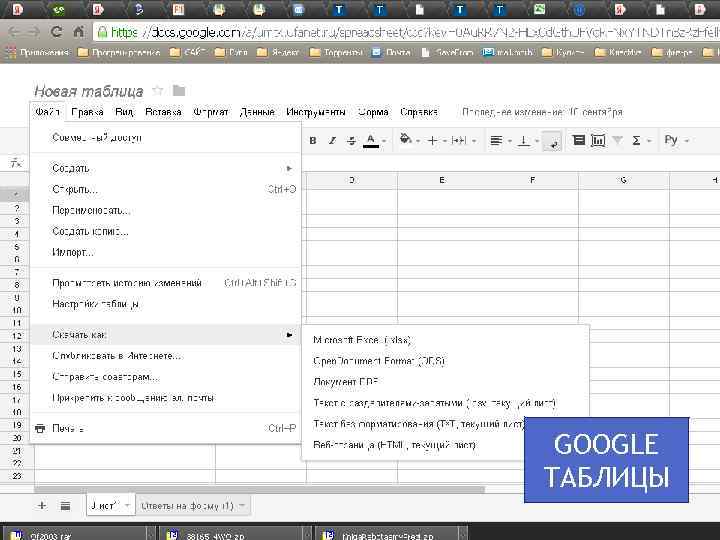Screen dimensions: 720x540
Task: Open the Инструменты menu
Action: (x=316, y=112)
